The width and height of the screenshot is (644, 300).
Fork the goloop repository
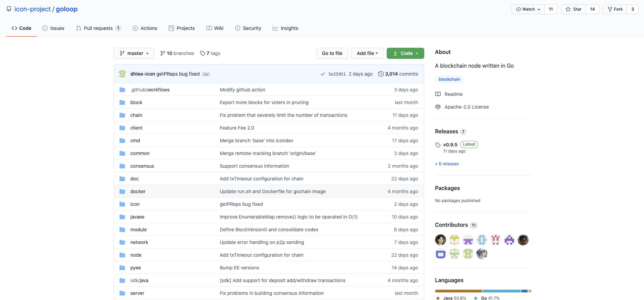pyautogui.click(x=615, y=9)
